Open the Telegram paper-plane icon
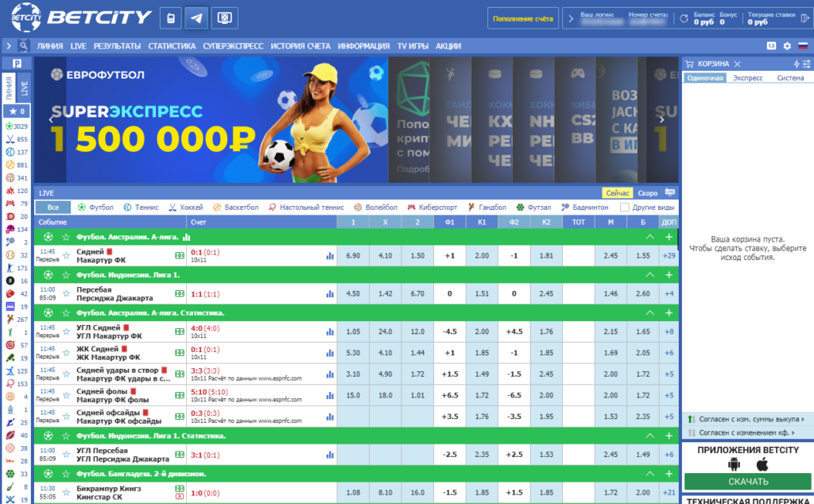The image size is (814, 504). coord(196,18)
